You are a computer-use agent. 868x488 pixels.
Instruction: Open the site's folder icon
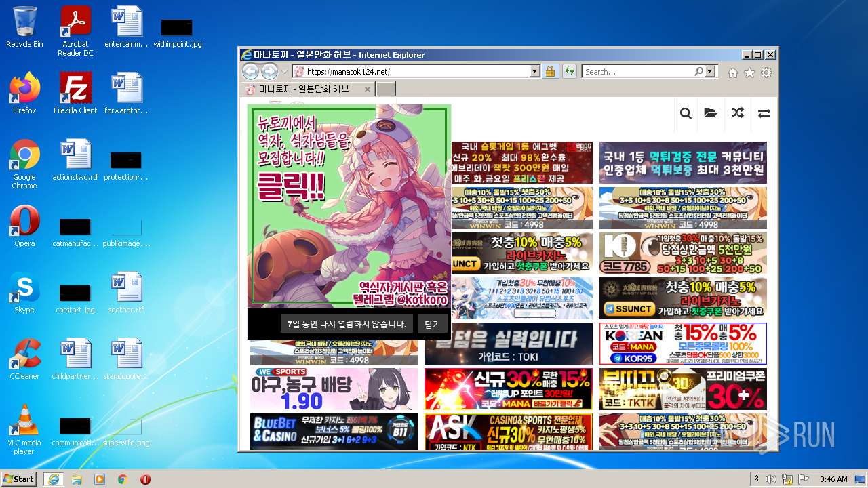[710, 113]
